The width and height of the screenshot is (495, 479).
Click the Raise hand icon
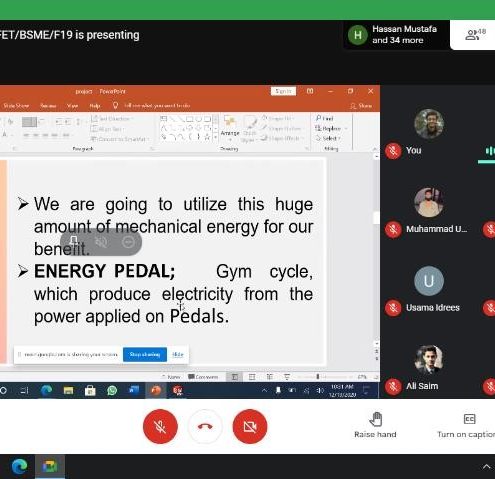(376, 419)
